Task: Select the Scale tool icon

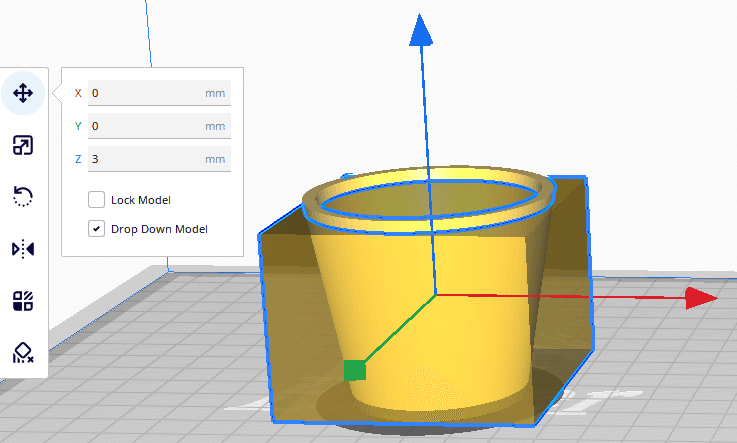Action: coord(23,145)
